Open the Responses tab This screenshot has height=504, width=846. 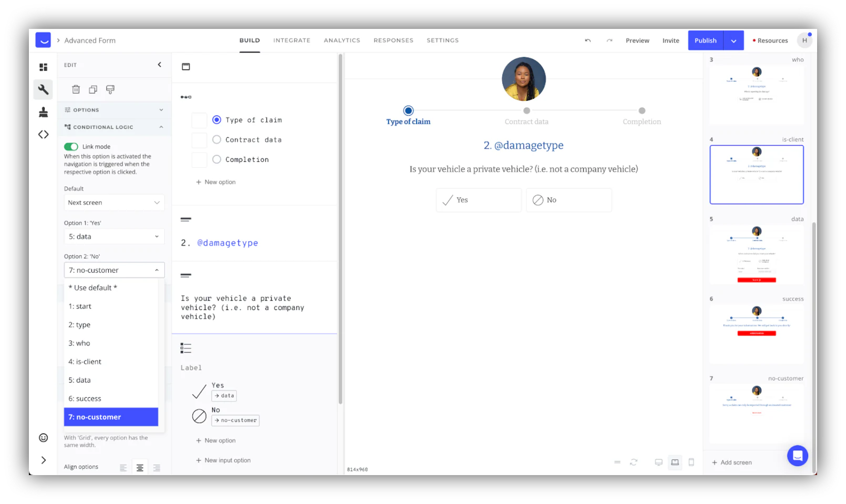[x=394, y=40]
